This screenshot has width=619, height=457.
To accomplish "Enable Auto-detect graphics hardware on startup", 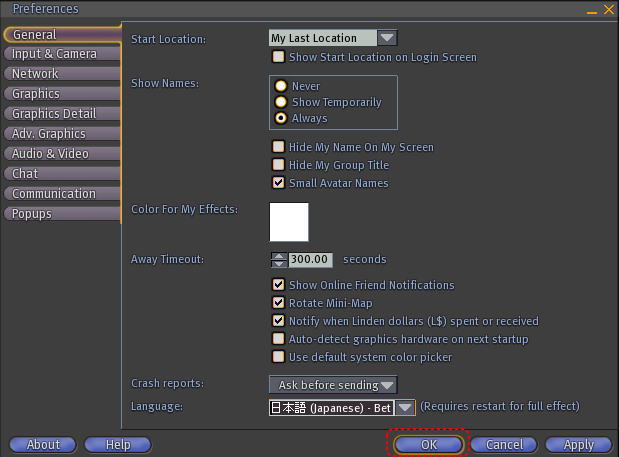I will [x=278, y=339].
